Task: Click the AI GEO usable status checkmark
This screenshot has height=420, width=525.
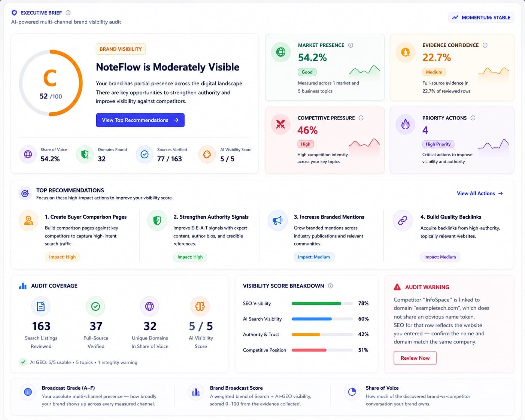Action: pos(23,362)
